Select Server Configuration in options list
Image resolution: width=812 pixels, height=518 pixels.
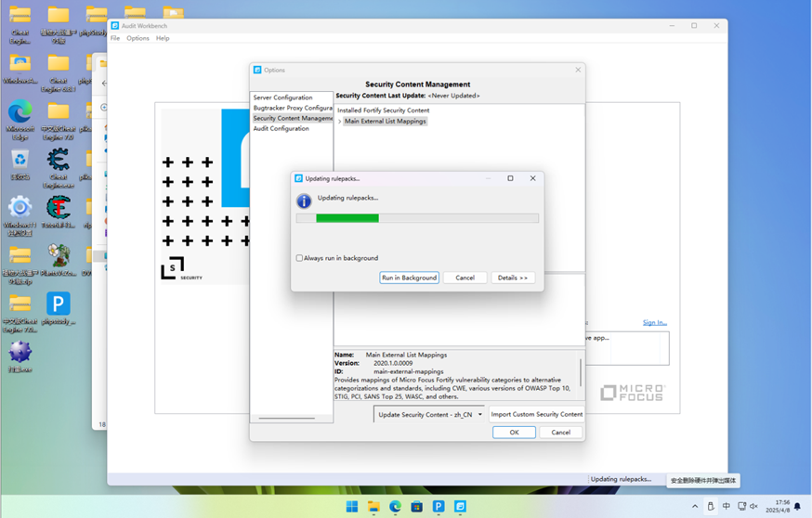click(x=282, y=97)
